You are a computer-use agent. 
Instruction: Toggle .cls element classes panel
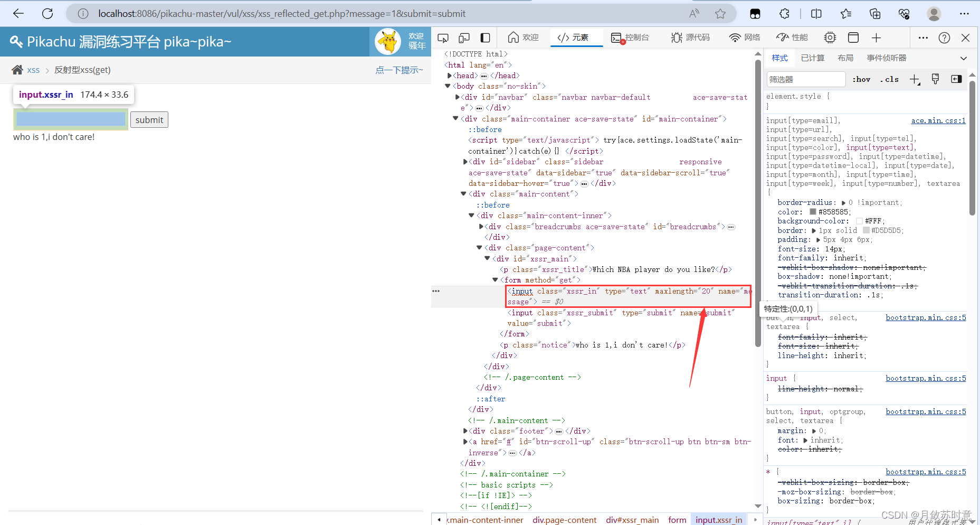coord(890,79)
